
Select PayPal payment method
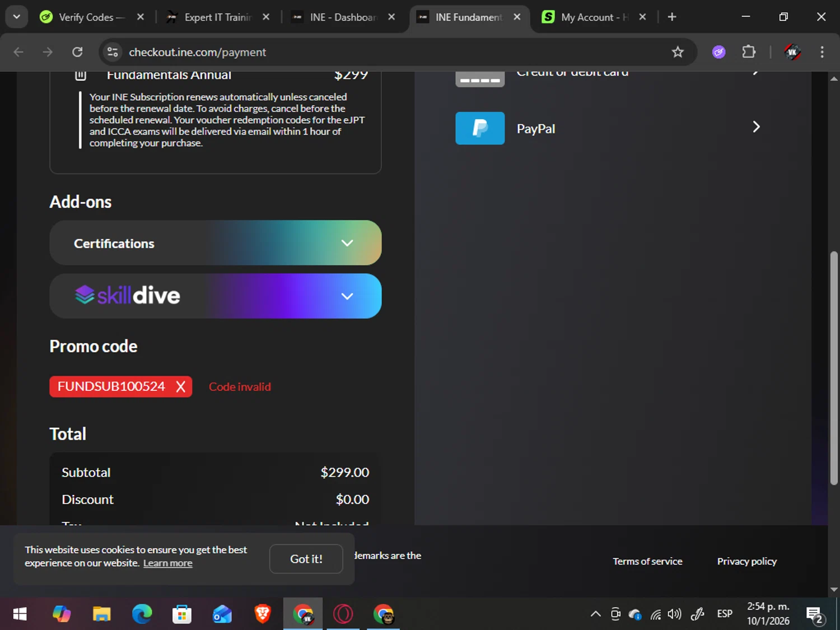pos(608,128)
